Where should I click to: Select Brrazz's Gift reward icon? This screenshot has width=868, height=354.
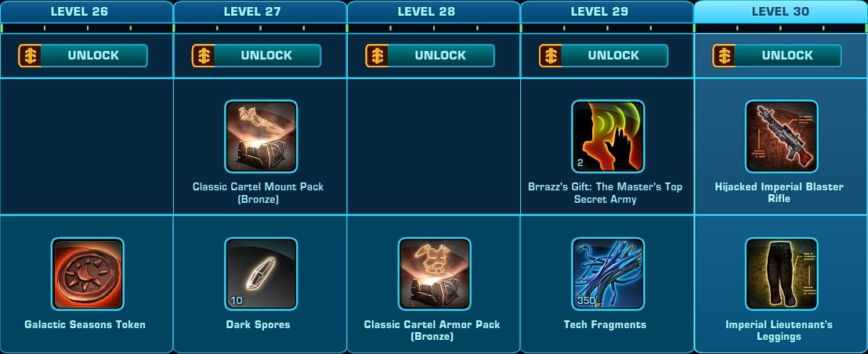pyautogui.click(x=608, y=136)
